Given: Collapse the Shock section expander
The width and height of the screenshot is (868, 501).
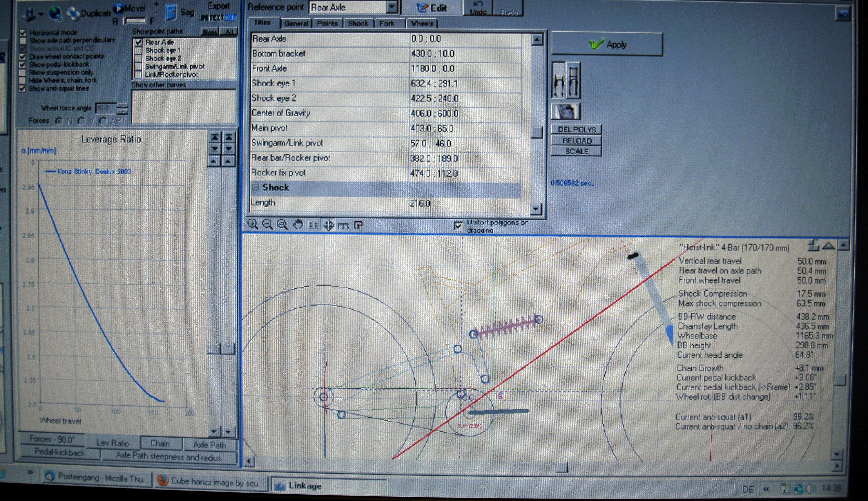Looking at the screenshot, I should pos(255,187).
